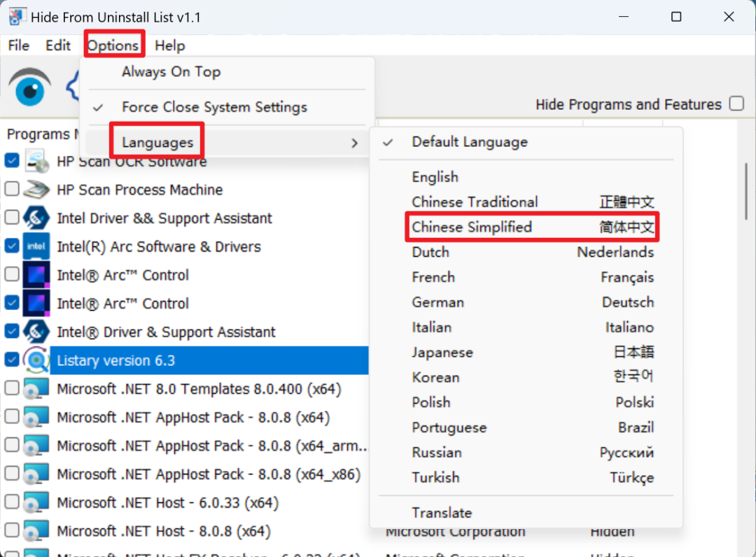756x557 pixels.
Task: Toggle Force Close System Settings
Action: pos(227,107)
